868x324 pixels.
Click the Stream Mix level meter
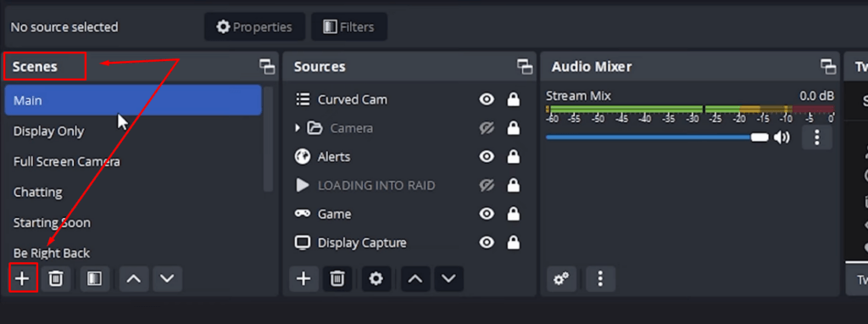690,109
